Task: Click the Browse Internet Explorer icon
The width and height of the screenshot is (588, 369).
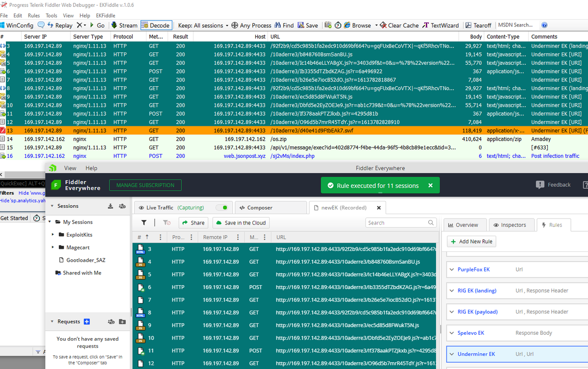Action: 347,25
